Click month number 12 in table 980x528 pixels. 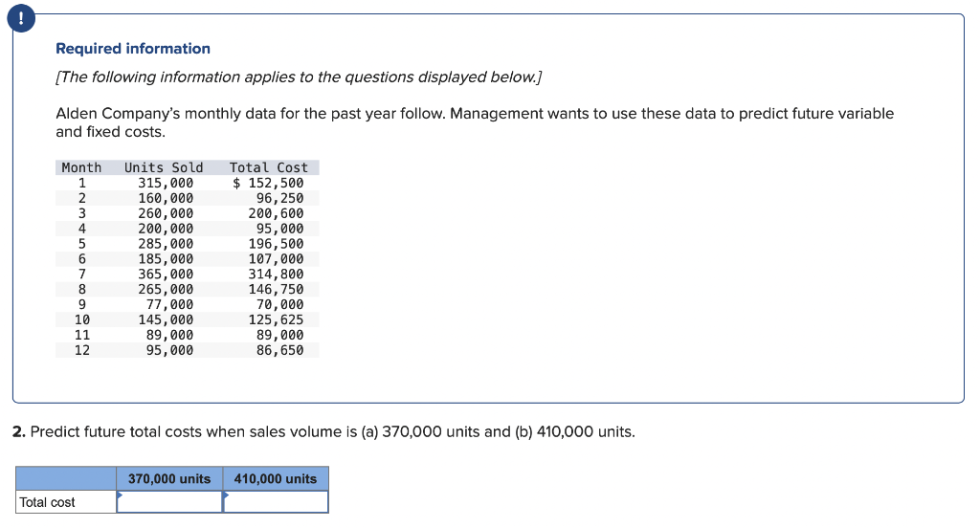(x=82, y=350)
